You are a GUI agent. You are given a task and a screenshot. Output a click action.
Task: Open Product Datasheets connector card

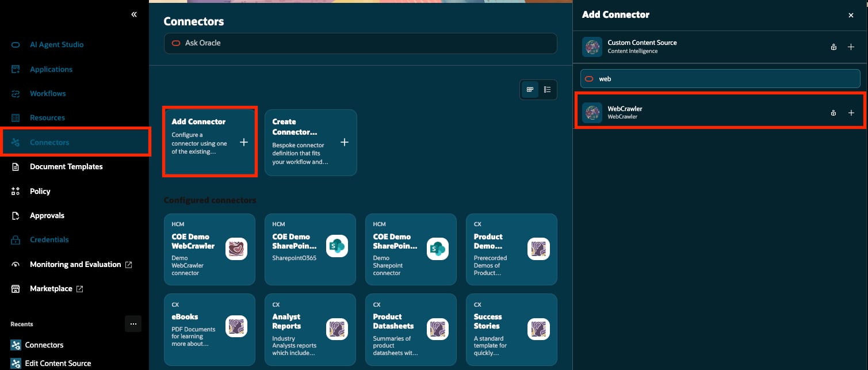pyautogui.click(x=411, y=329)
